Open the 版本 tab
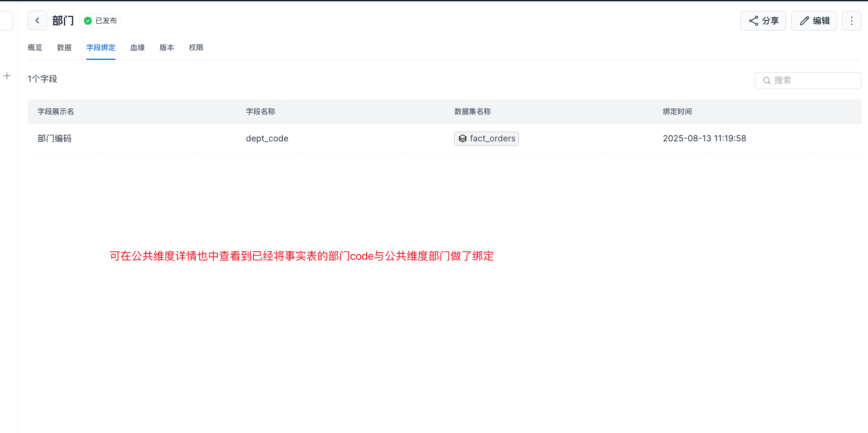The image size is (868, 433). coord(167,48)
